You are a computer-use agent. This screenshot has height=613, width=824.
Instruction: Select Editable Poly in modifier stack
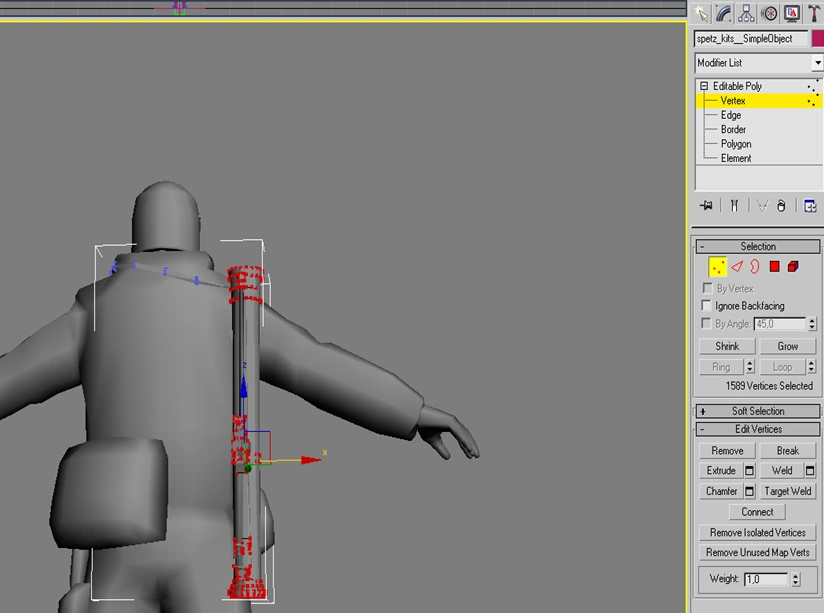pyautogui.click(x=737, y=86)
